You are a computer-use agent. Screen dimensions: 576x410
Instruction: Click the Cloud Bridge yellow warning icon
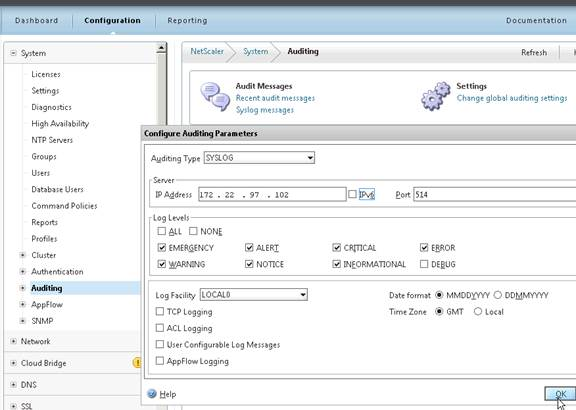point(137,363)
